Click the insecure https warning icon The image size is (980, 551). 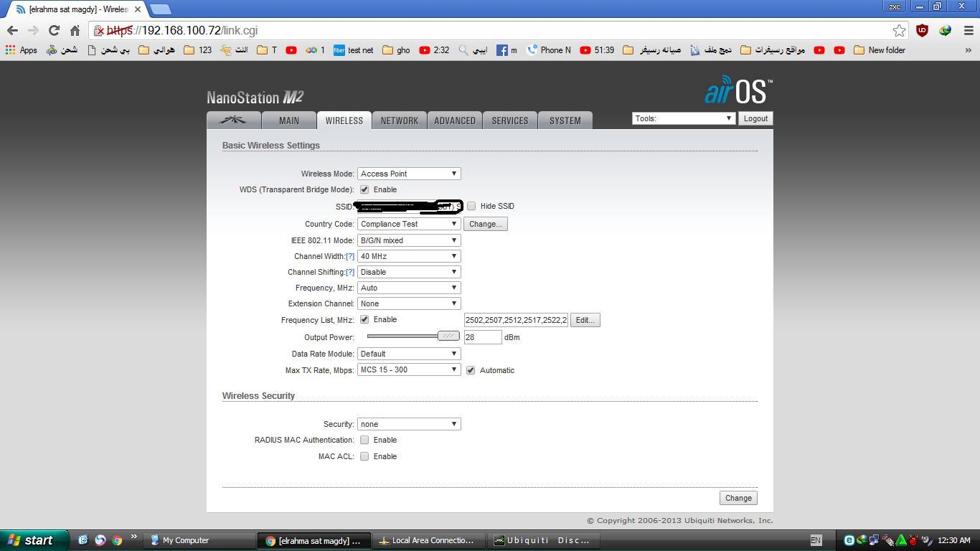point(100,30)
